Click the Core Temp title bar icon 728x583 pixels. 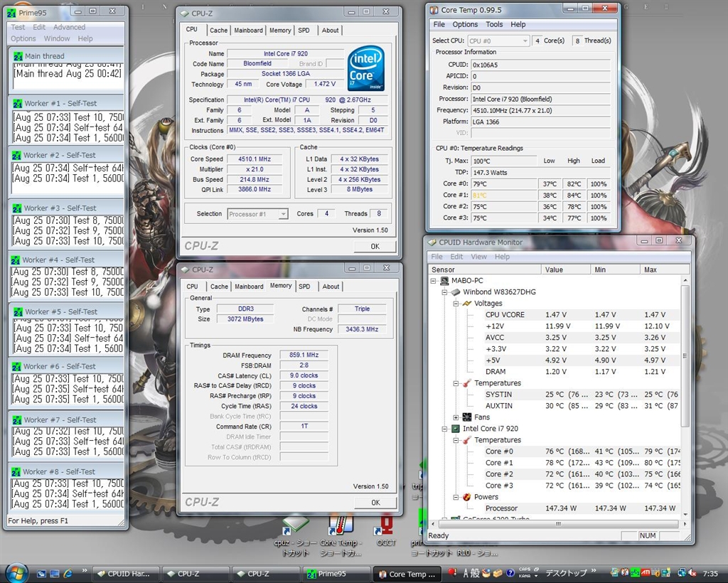coord(434,10)
